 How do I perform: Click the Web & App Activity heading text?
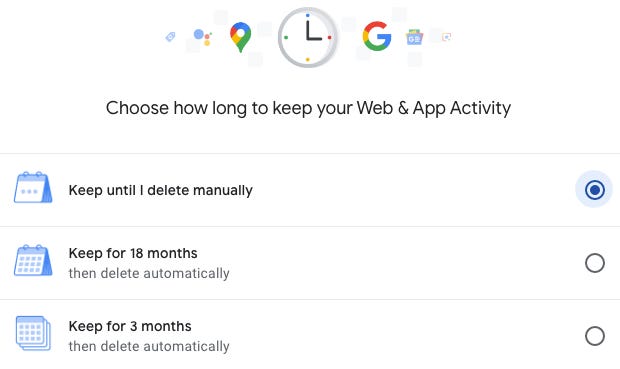click(x=434, y=108)
